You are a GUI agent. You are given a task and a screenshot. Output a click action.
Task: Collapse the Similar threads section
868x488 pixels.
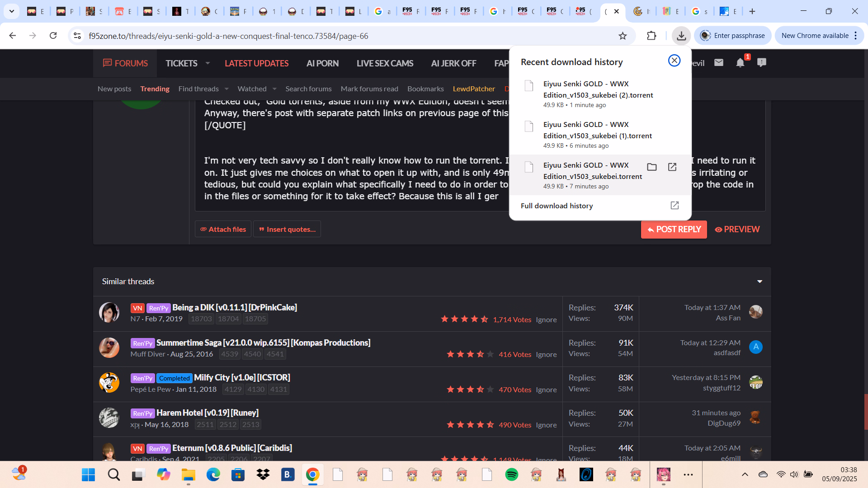click(759, 282)
